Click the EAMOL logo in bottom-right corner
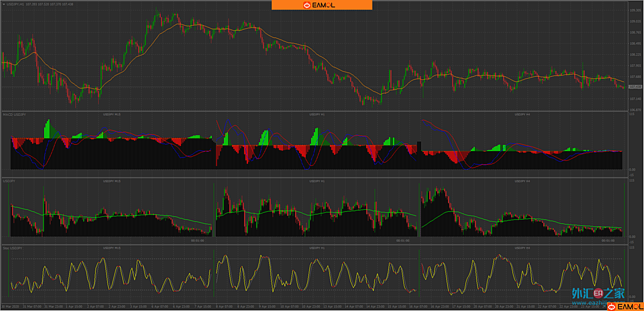 (x=625, y=307)
